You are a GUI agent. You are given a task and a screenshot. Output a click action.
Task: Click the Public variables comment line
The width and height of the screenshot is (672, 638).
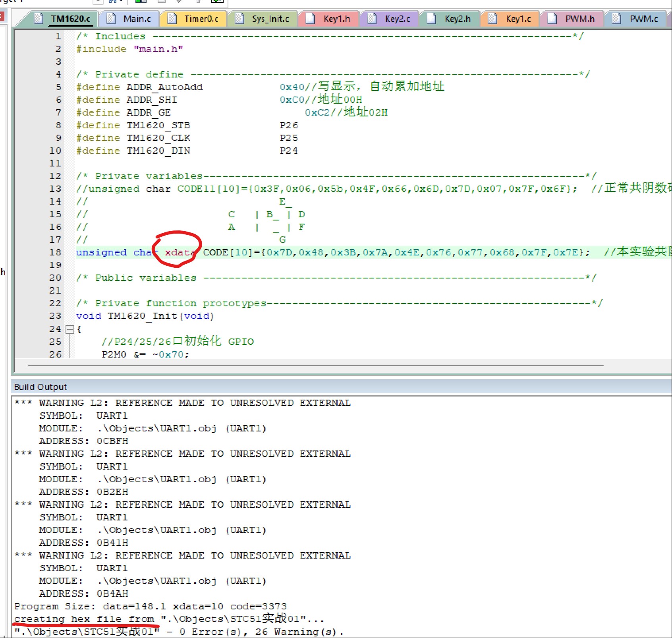coord(336,278)
